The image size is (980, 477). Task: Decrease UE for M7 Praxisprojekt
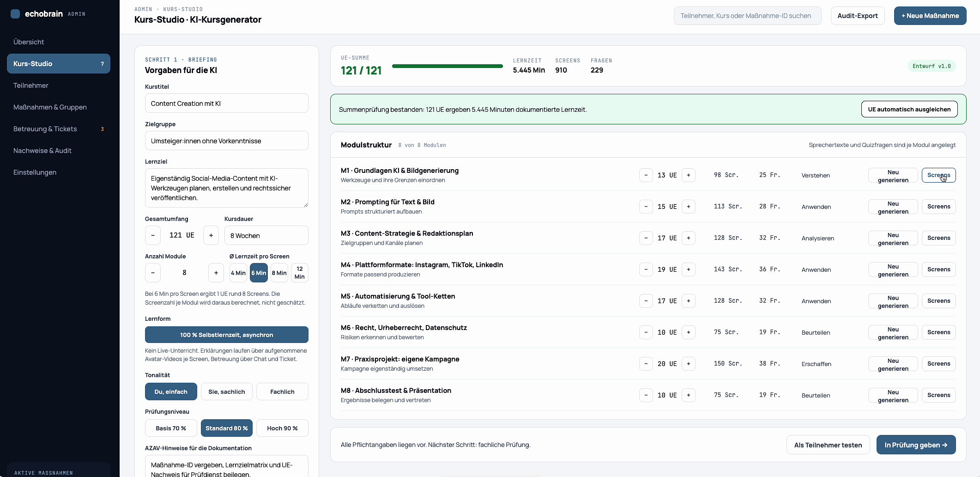[646, 364]
